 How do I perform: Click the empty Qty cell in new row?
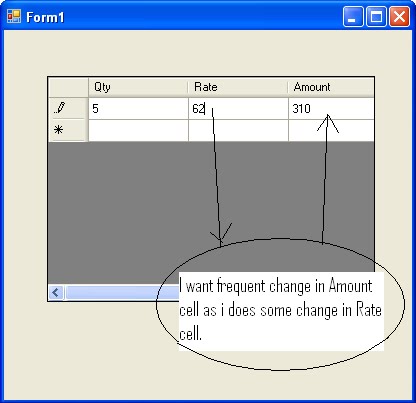point(138,130)
